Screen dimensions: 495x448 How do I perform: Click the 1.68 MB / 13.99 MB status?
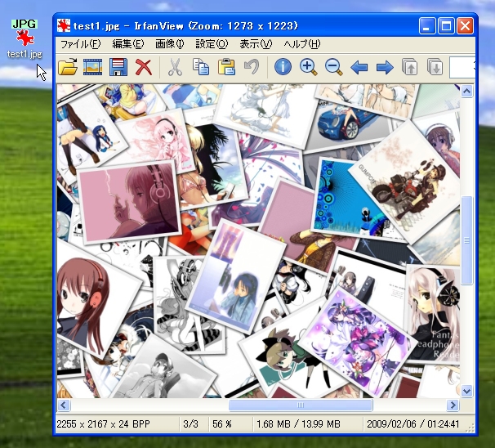pos(298,423)
